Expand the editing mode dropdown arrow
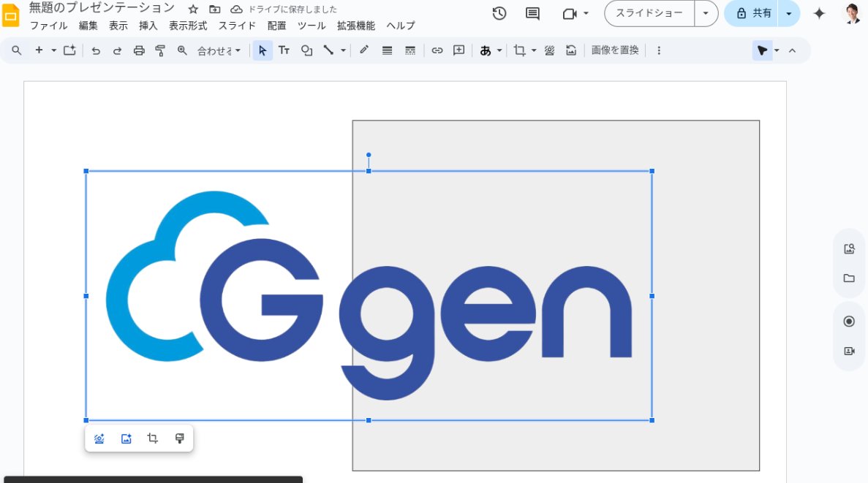The width and height of the screenshot is (868, 483). (777, 50)
